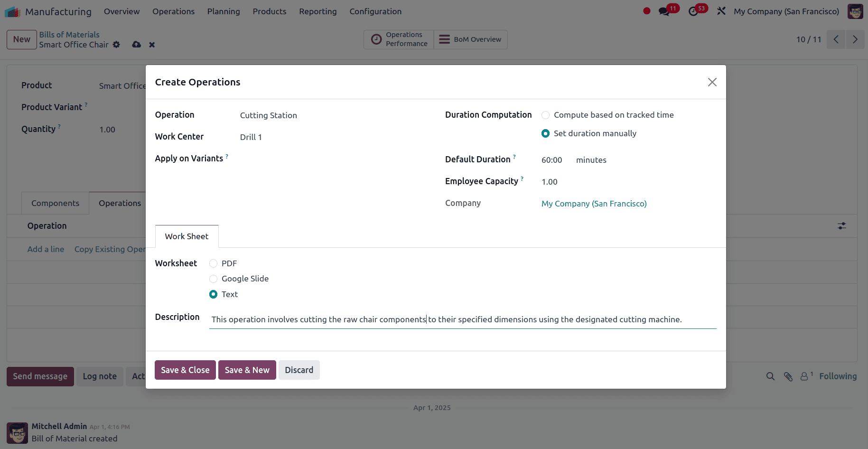Open the Discuss messages icon
Image resolution: width=868 pixels, height=449 pixels.
664,11
